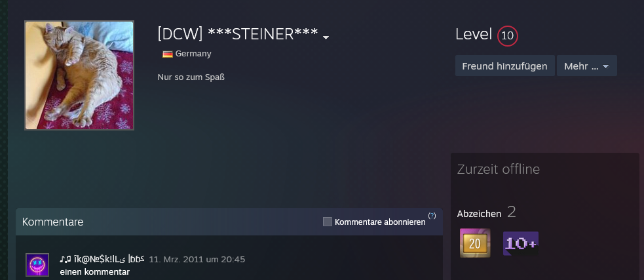Enable Kommentare abonnieren checkbox
Screen dimensions: 644x280
328,222
